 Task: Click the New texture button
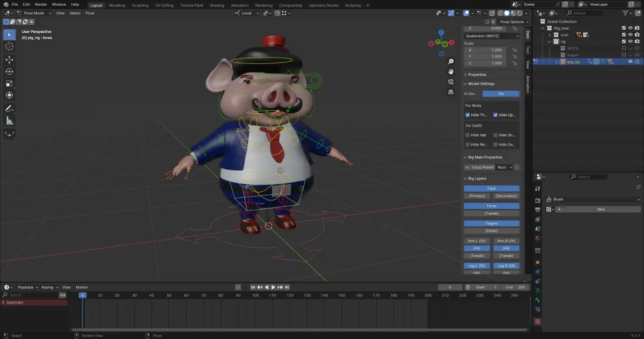[x=601, y=209]
